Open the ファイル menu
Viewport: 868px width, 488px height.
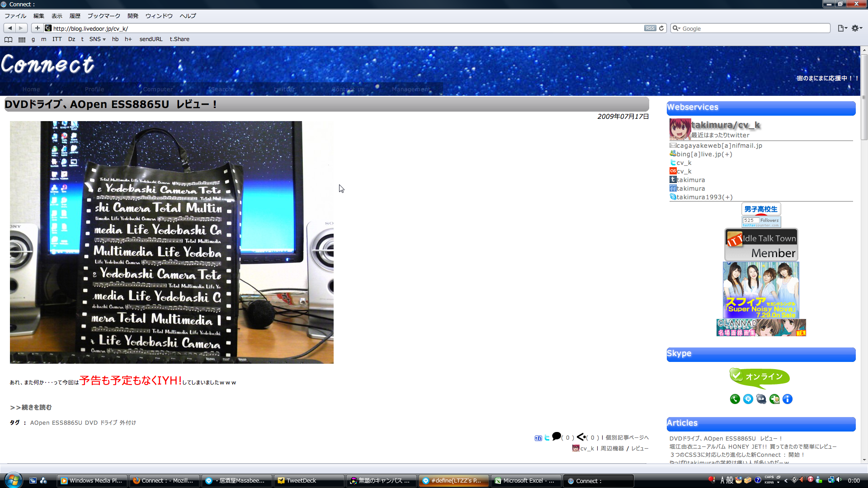(x=15, y=16)
